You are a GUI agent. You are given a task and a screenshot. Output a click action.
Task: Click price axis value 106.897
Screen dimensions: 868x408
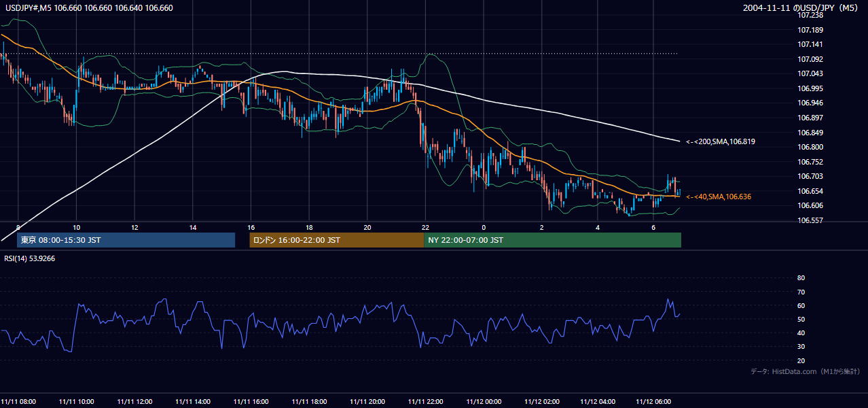[x=810, y=118]
